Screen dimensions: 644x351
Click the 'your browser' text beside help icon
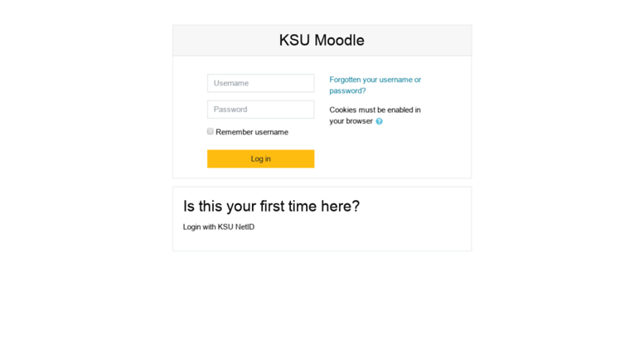point(351,121)
